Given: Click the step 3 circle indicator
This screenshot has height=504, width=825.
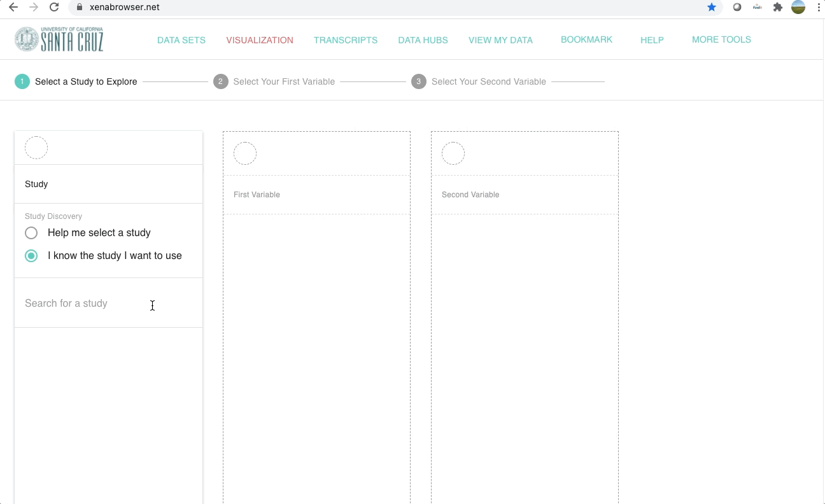Looking at the screenshot, I should [x=418, y=81].
